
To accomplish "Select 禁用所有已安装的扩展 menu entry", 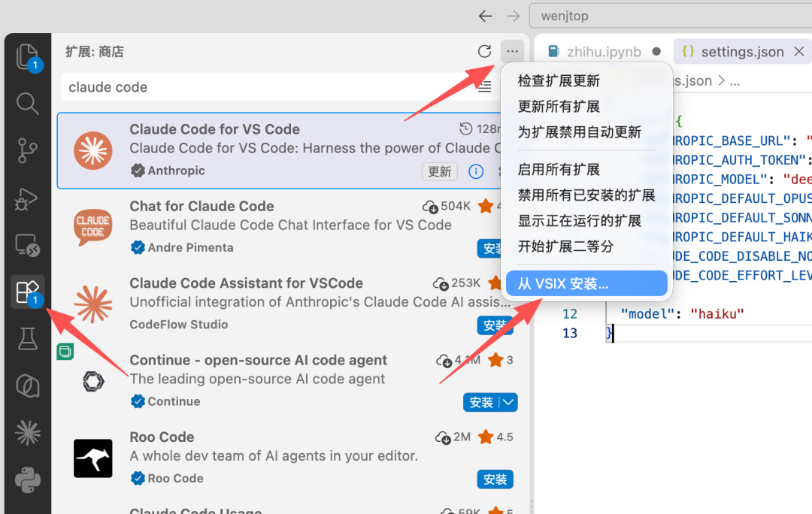I will click(x=586, y=195).
